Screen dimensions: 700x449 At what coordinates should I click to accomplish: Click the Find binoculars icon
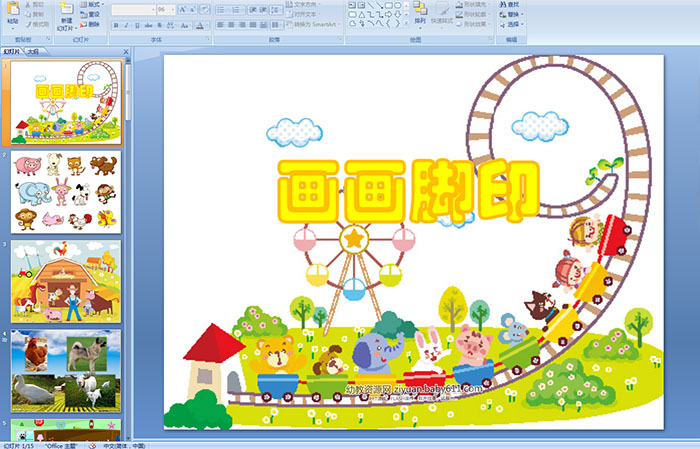click(x=513, y=4)
